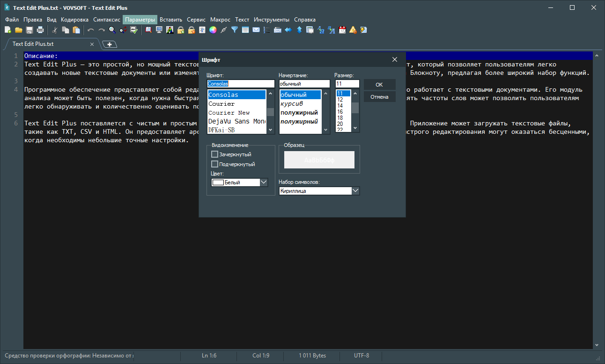Add a new tab with plus button
The image size is (605, 364).
click(x=109, y=44)
